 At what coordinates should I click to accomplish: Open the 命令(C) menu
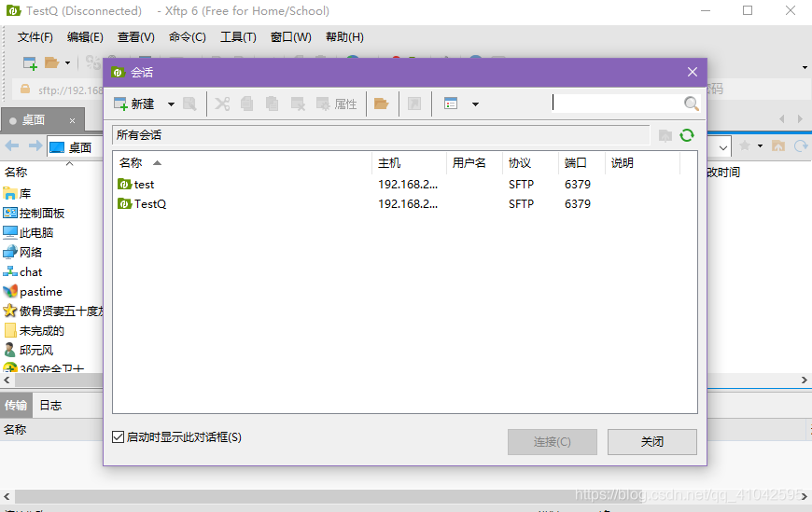tap(187, 37)
